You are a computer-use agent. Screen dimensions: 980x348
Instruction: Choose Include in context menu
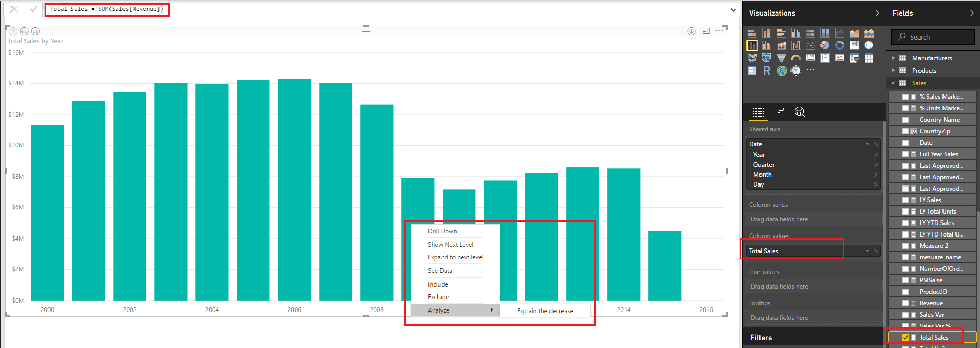pos(438,284)
